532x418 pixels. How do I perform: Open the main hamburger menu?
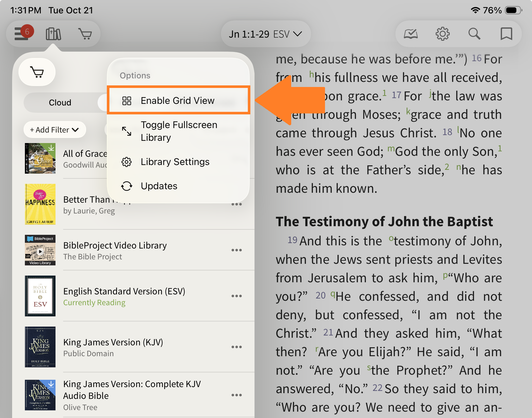coord(21,34)
